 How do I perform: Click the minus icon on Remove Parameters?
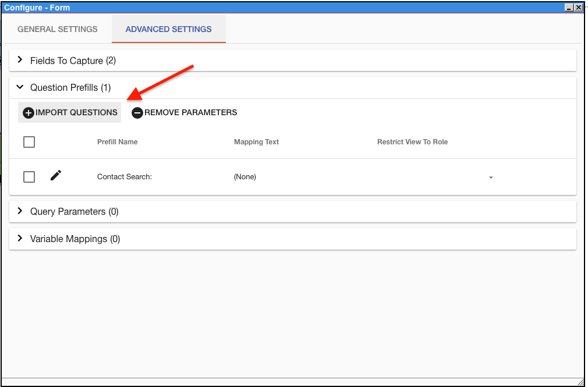pyautogui.click(x=137, y=112)
